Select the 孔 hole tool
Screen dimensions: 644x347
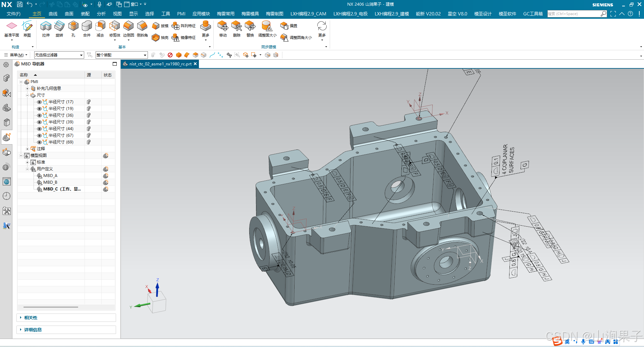[73, 30]
